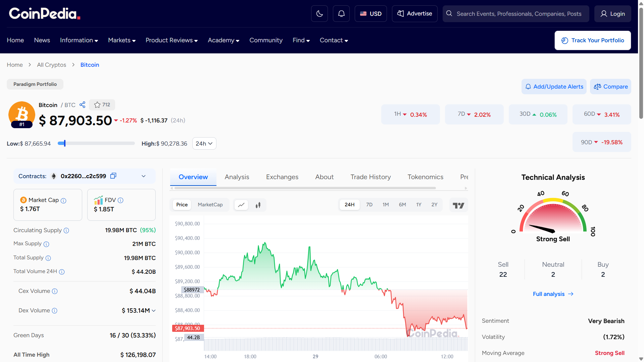Click the Bitcoin logo icon
Viewport: 644px width, 362px height.
click(21, 114)
